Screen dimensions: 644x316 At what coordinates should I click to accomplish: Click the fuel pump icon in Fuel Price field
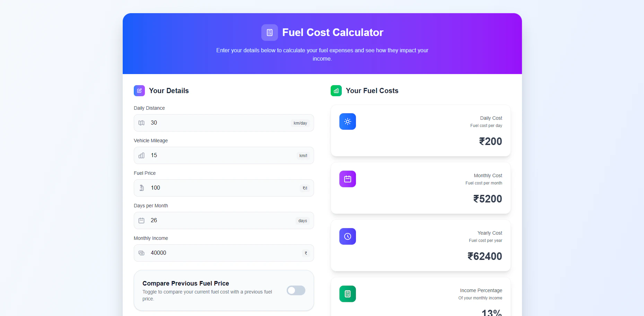click(141, 188)
